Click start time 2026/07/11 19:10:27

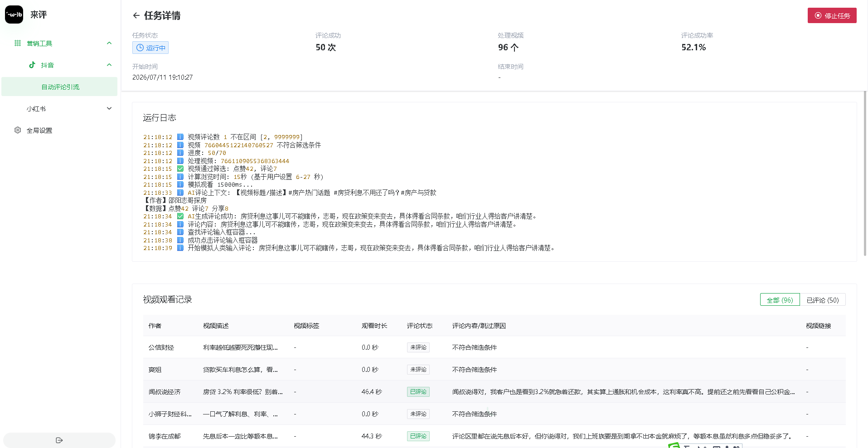[163, 77]
